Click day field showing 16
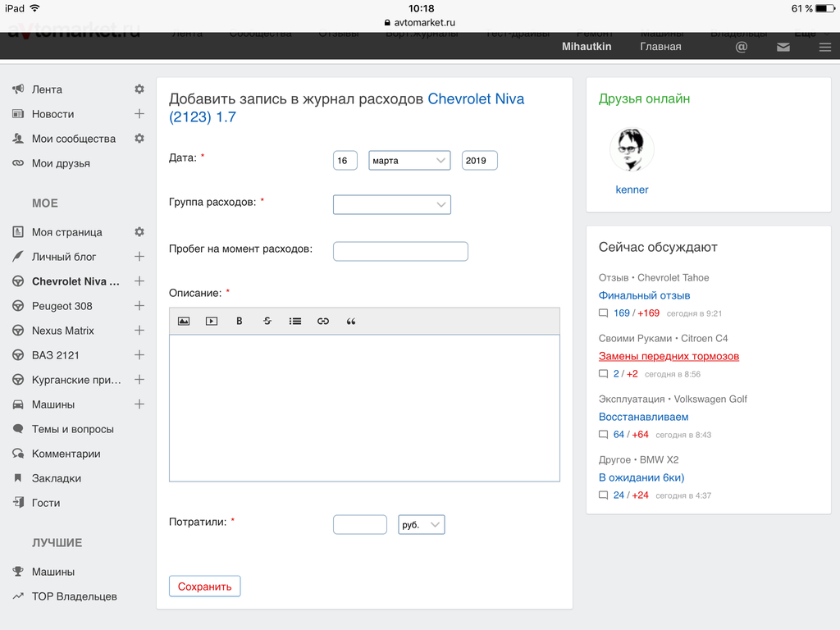 [345, 161]
